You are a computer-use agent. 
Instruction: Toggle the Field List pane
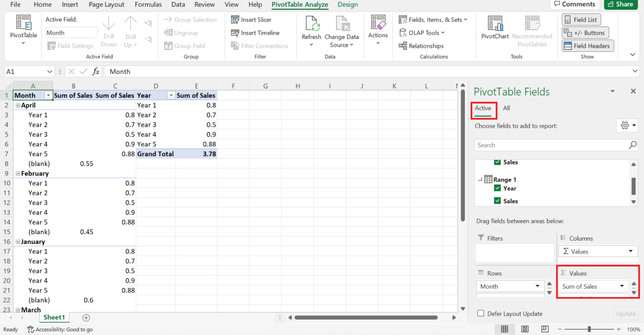coord(581,20)
